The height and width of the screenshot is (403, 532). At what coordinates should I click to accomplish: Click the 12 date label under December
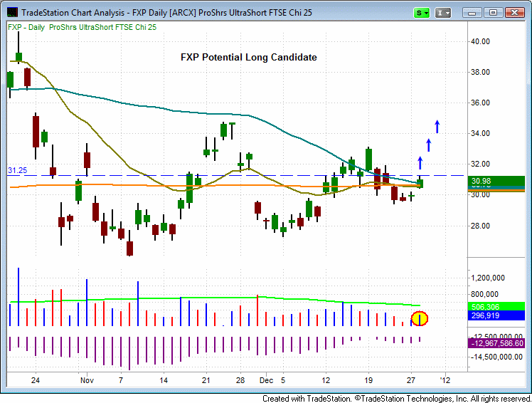click(326, 380)
